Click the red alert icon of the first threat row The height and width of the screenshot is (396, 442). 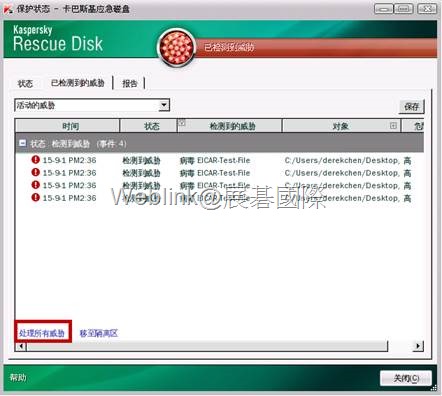[35, 160]
